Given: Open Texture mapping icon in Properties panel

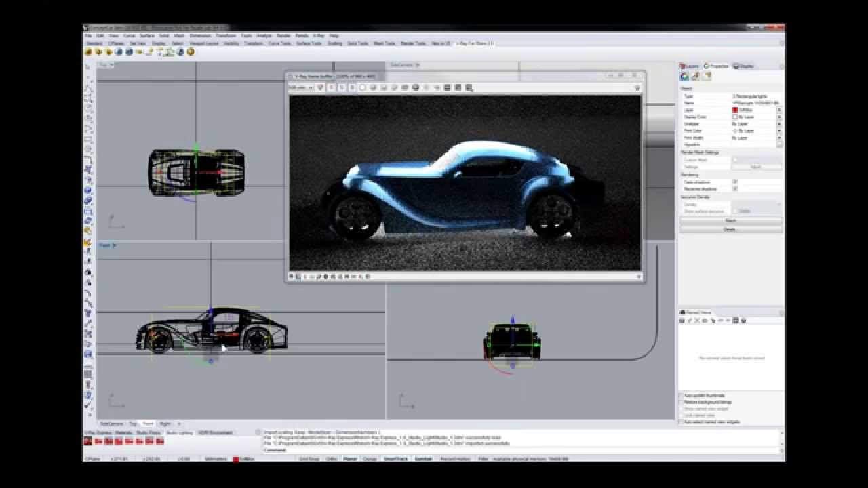Looking at the screenshot, I should (707, 76).
